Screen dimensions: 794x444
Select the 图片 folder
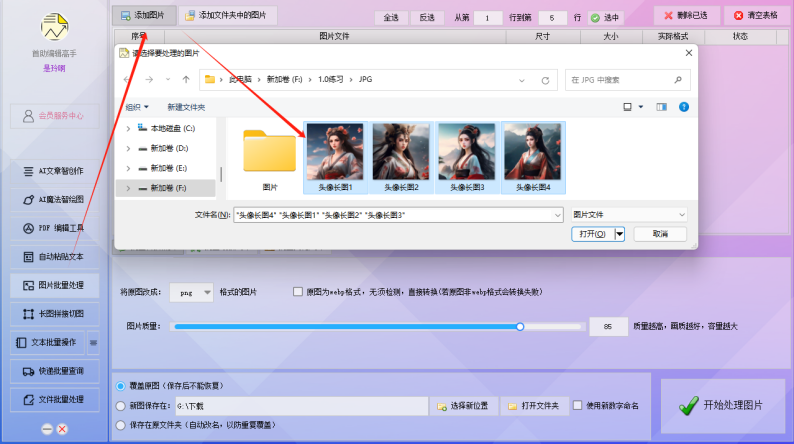[x=270, y=158]
